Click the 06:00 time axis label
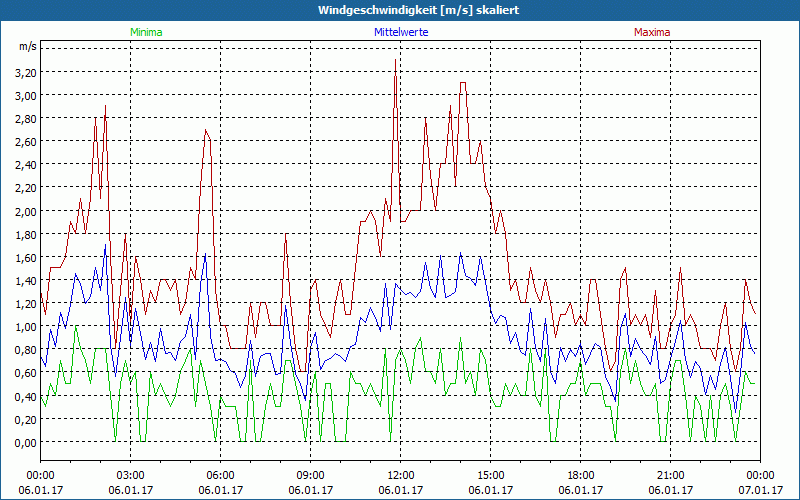Screen dimensions: 800x500 click(220, 476)
